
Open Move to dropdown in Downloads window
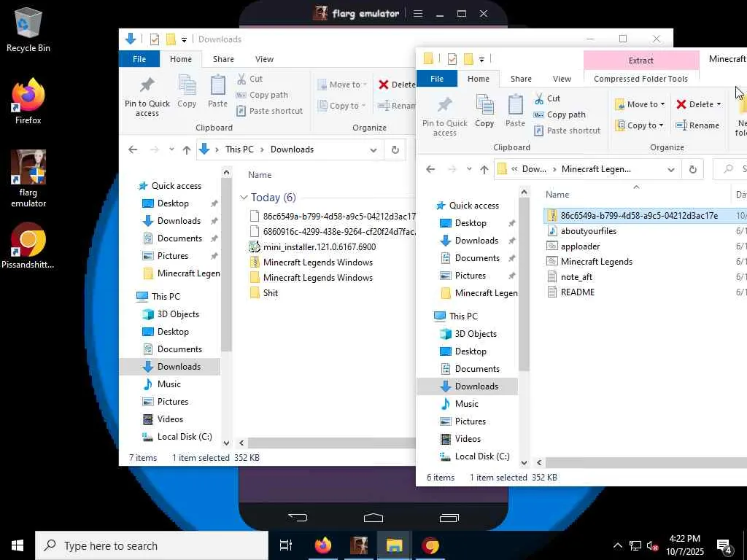[x=342, y=85]
